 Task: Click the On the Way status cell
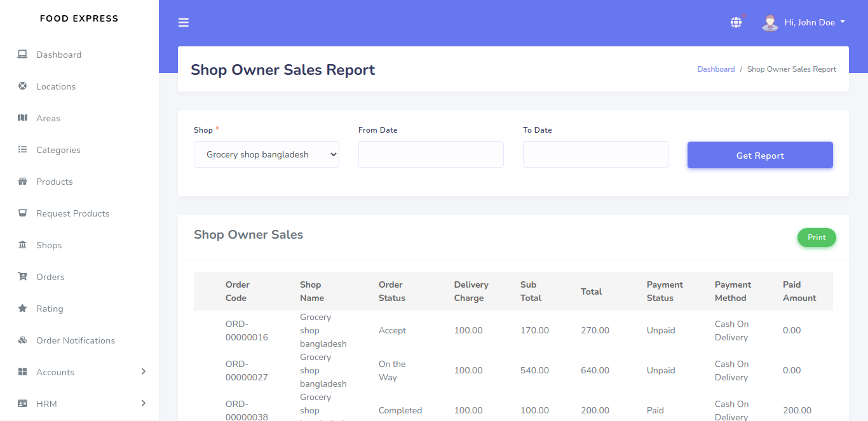392,370
